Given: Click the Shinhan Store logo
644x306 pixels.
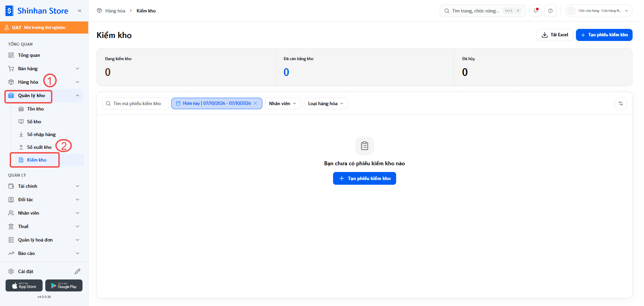Looking at the screenshot, I should click(x=37, y=11).
